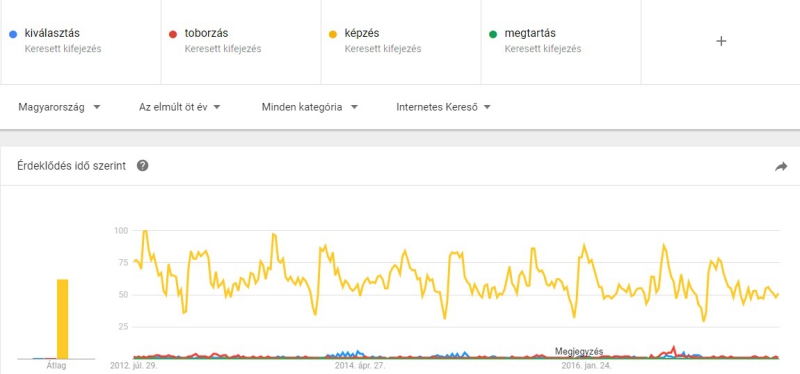
Task: Select the megtartás search term box
Action: (561, 42)
